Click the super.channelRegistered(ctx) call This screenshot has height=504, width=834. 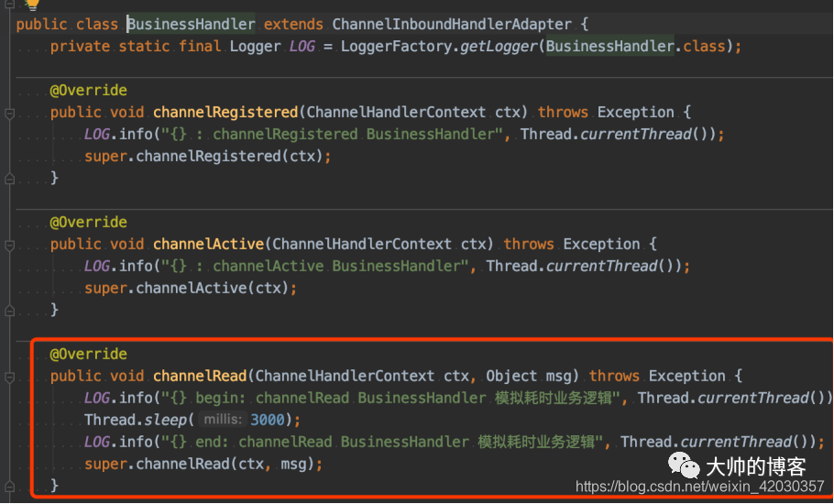(x=203, y=157)
